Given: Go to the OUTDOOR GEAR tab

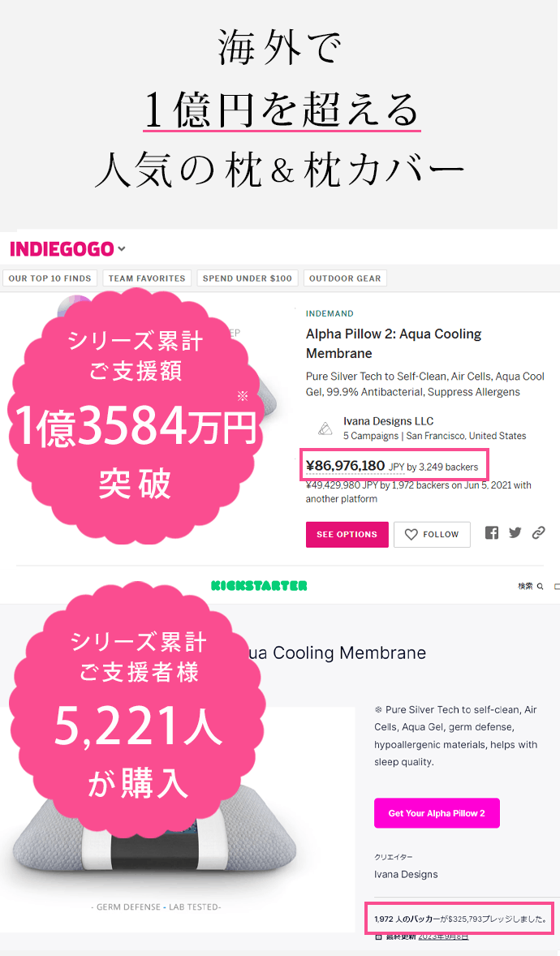Looking at the screenshot, I should click(x=345, y=278).
